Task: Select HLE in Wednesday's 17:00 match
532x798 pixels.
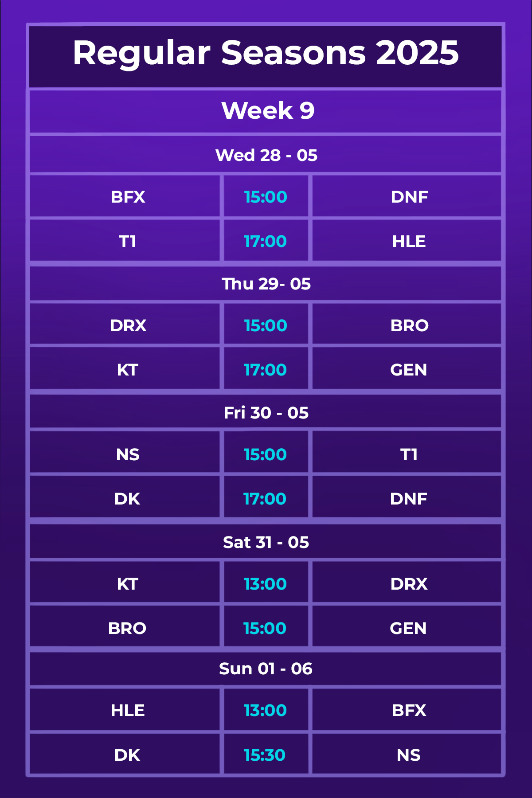Action: point(409,241)
